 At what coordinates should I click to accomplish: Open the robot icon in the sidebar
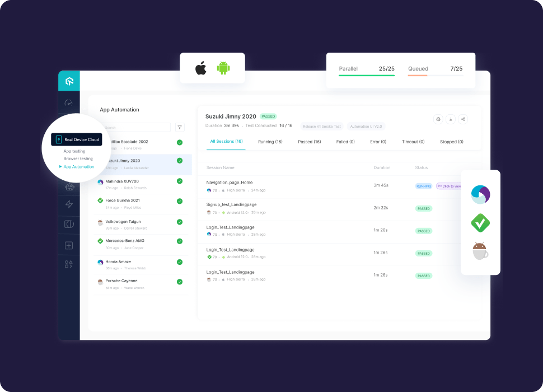pyautogui.click(x=68, y=187)
